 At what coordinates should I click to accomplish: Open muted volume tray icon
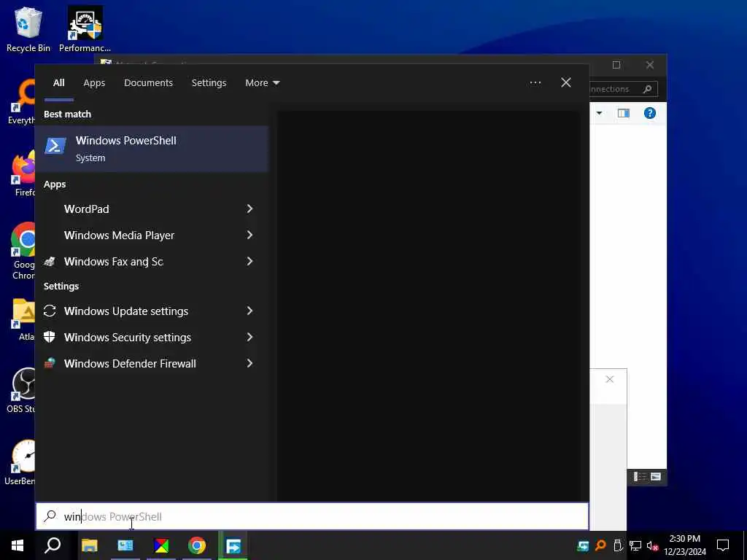coord(652,545)
